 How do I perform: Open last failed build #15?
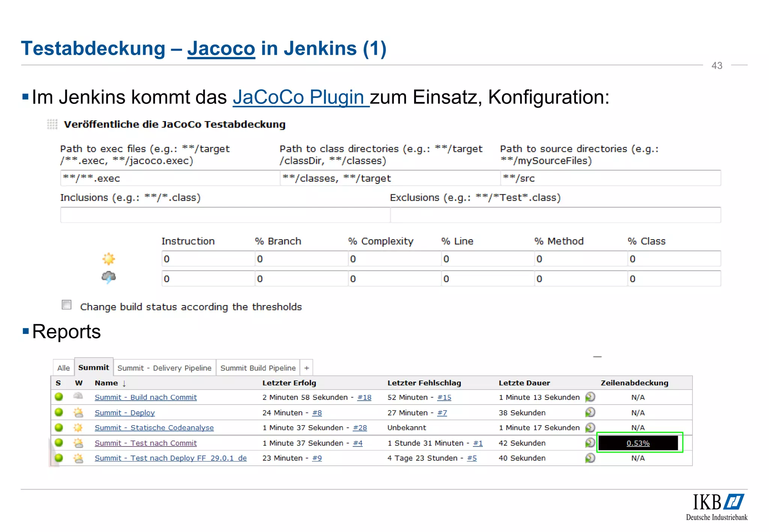[x=444, y=397]
